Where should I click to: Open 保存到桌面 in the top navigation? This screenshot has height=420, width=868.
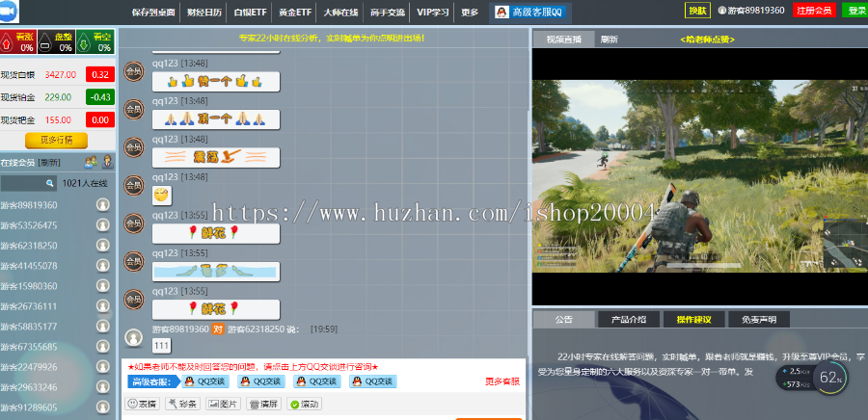[154, 13]
